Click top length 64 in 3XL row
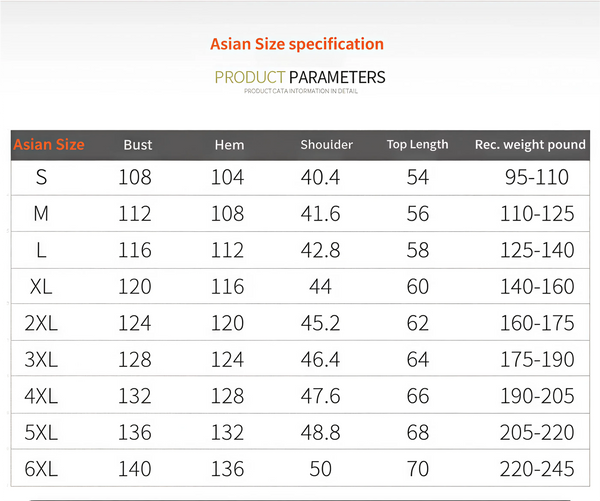The width and height of the screenshot is (600, 501). coord(417,360)
